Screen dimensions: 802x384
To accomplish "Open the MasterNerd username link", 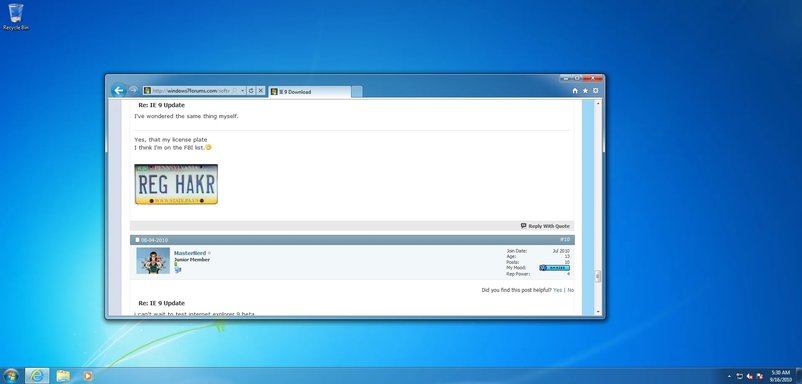I will (x=190, y=253).
